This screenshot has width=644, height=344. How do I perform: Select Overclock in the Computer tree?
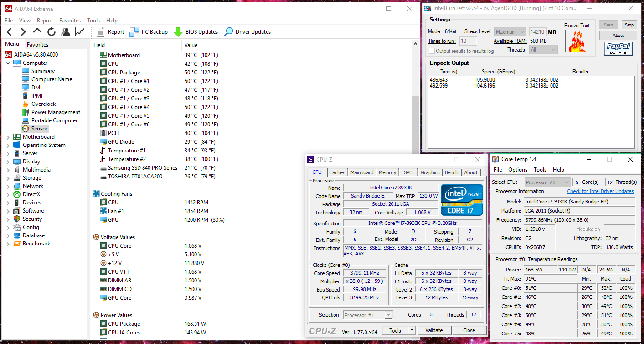[x=43, y=104]
